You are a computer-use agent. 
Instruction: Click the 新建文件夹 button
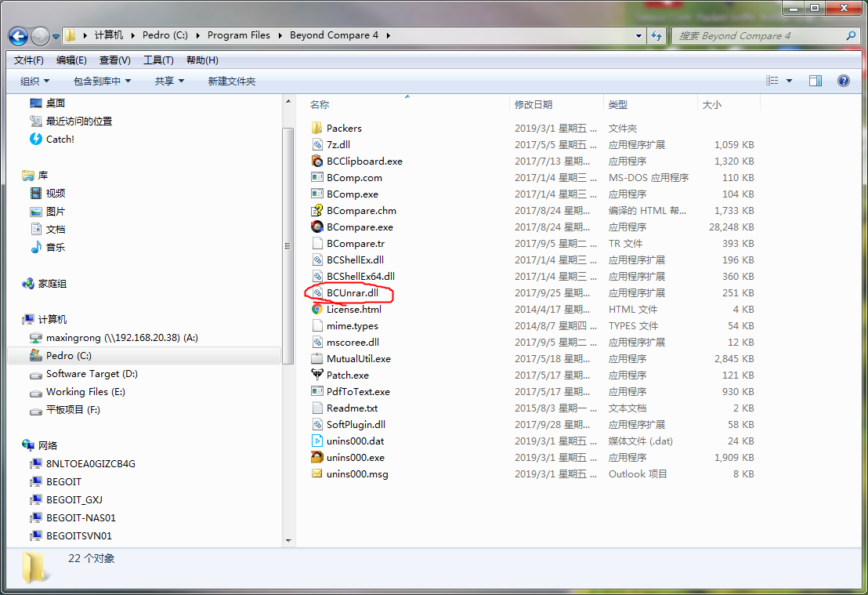231,81
